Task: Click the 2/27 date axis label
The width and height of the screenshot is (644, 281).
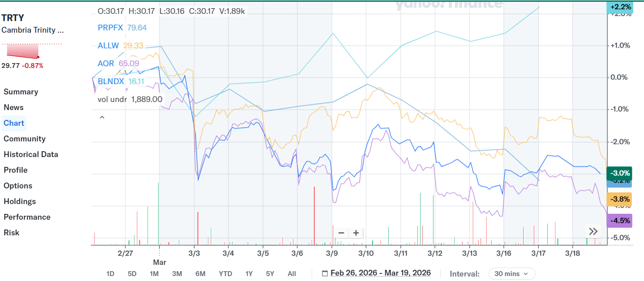Action: pos(125,253)
